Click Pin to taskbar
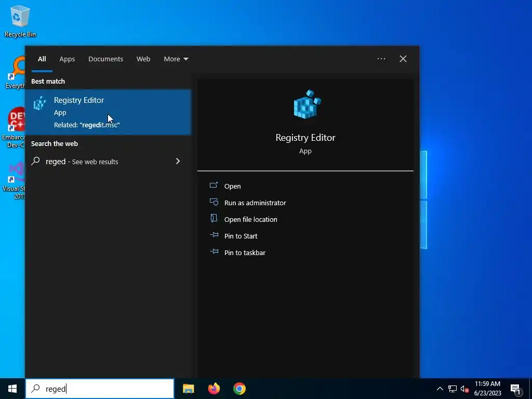 [x=245, y=252]
